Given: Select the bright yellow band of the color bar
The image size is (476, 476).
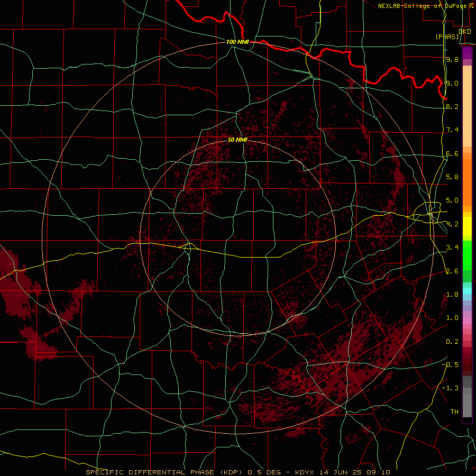Looking at the screenshot, I should click(467, 226).
